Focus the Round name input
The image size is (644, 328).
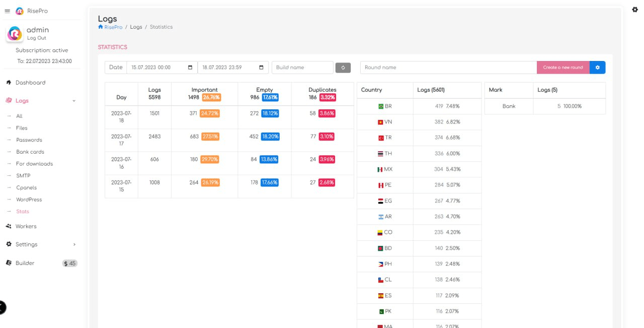(448, 68)
